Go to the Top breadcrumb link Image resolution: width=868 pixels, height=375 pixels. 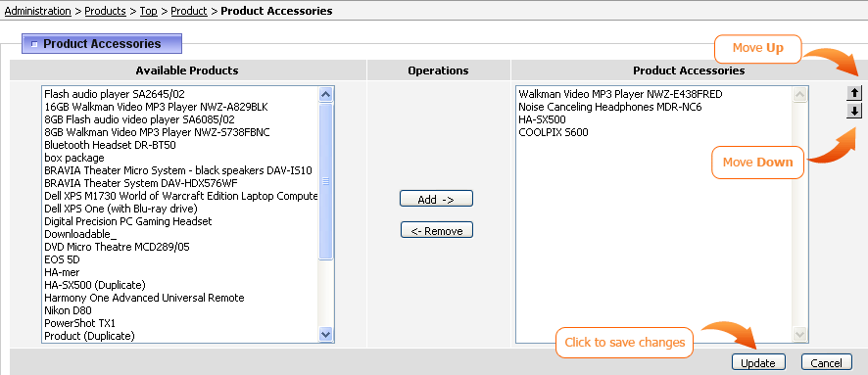[x=148, y=11]
